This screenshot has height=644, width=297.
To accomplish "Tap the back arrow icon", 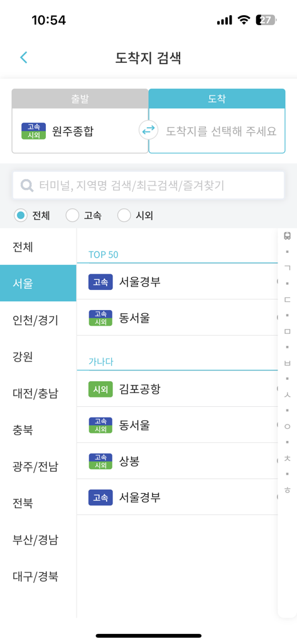I will (x=24, y=57).
